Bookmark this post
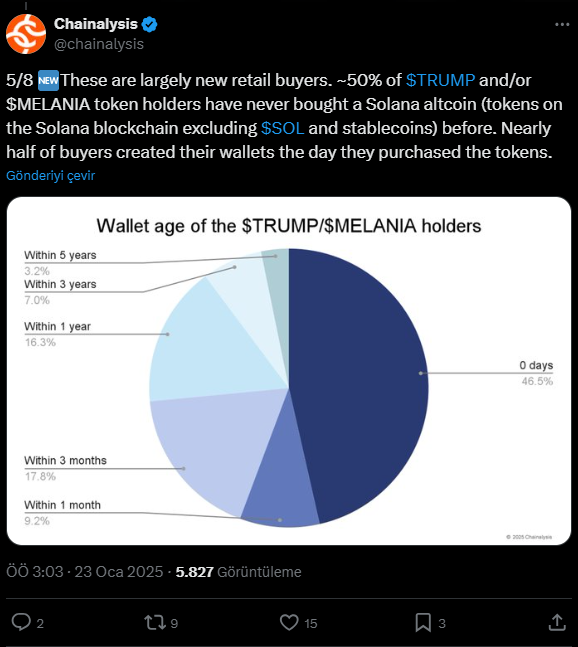 423,622
